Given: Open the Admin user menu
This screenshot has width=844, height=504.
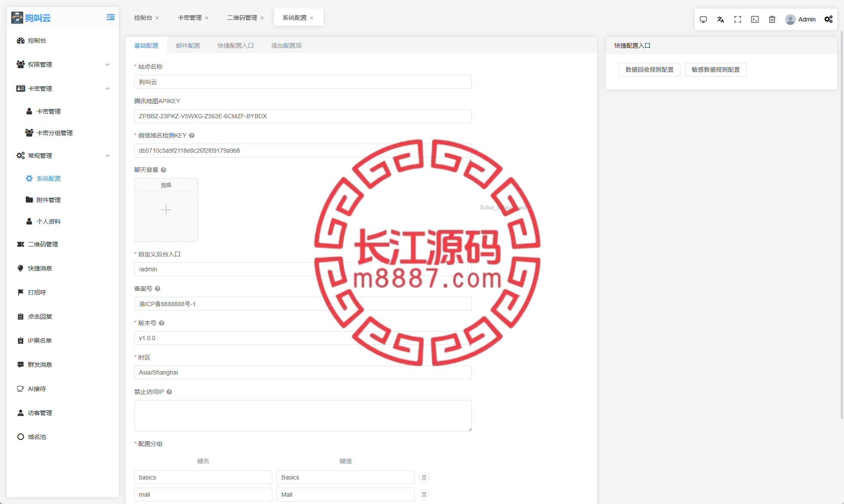Looking at the screenshot, I should click(800, 19).
